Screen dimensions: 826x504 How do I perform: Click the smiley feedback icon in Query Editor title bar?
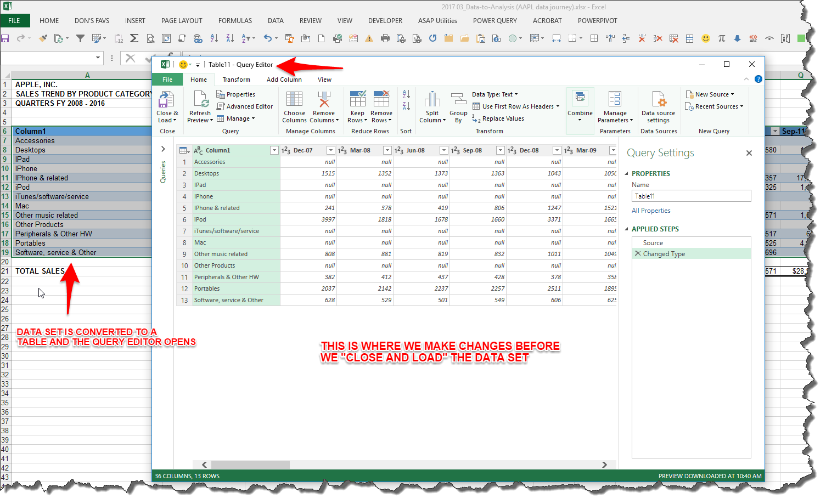183,65
